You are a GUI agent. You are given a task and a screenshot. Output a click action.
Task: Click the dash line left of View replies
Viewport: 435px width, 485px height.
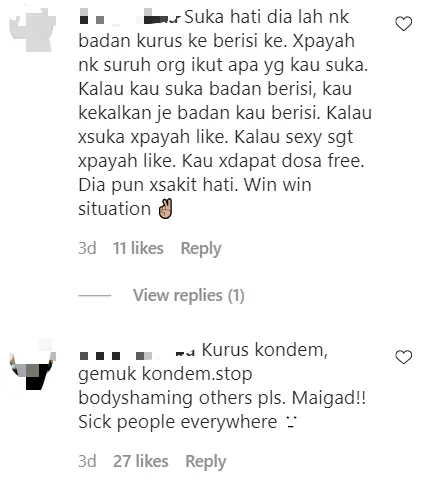click(95, 296)
